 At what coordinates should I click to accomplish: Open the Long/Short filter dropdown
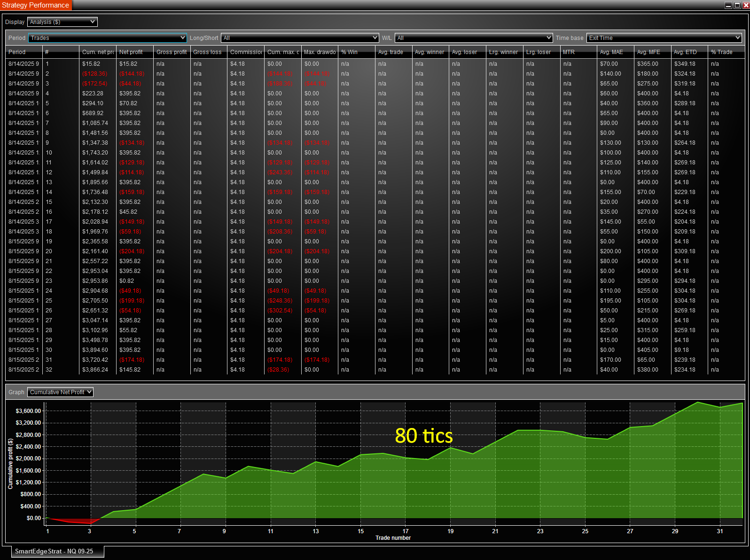(299, 38)
